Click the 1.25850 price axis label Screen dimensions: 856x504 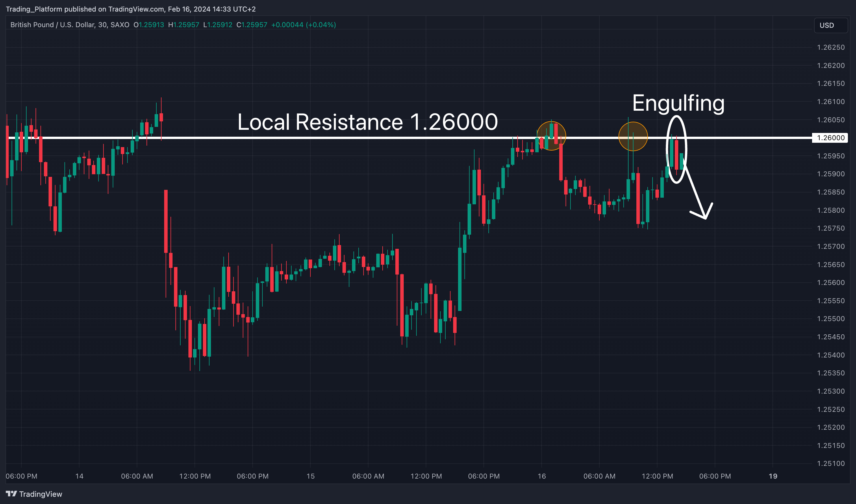pyautogui.click(x=831, y=192)
